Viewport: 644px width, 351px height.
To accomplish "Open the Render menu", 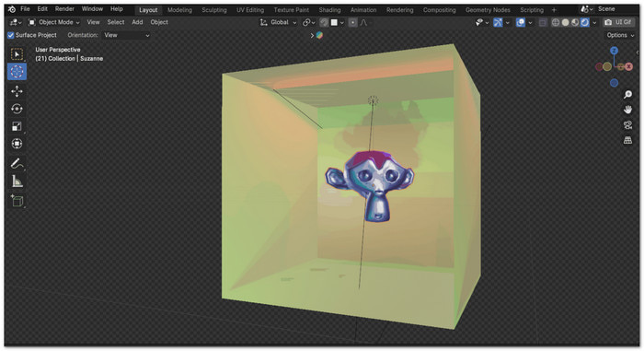I will pyautogui.click(x=64, y=9).
